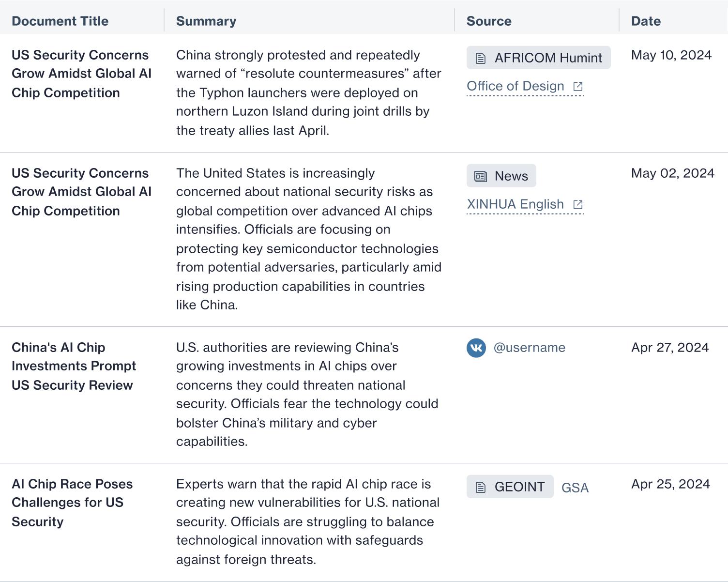728x582 pixels.
Task: Click the Summary column header
Action: coord(206,21)
